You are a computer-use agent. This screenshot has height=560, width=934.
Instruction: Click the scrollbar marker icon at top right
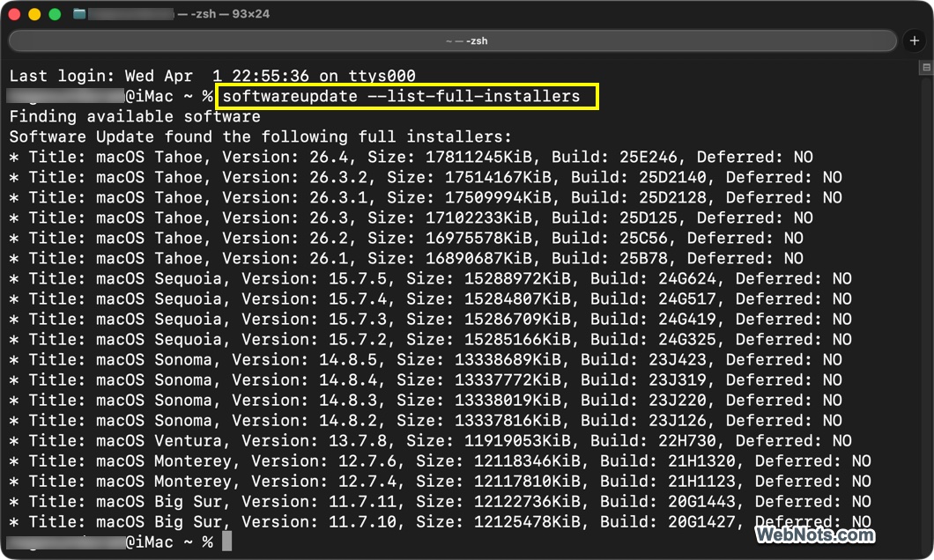coord(926,67)
